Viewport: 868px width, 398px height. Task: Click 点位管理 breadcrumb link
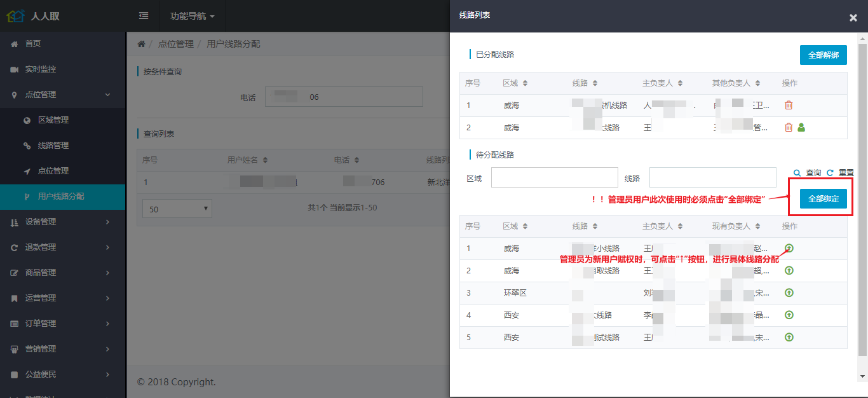(x=175, y=44)
